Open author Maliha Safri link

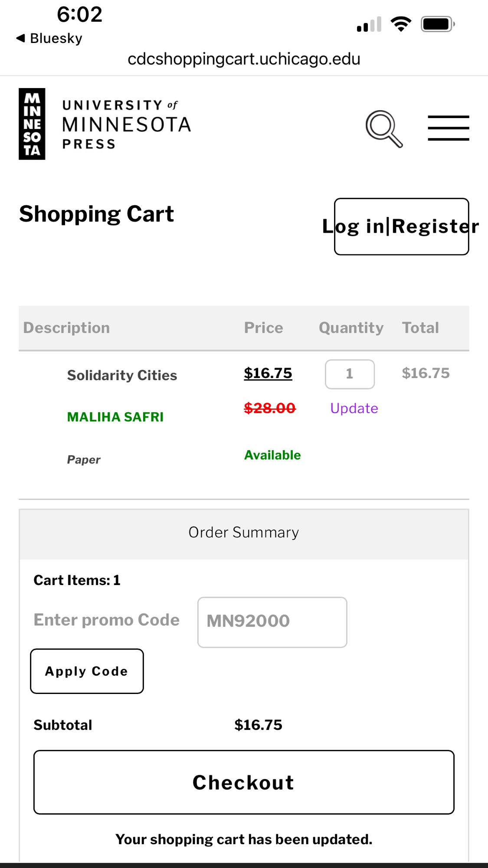(x=115, y=417)
